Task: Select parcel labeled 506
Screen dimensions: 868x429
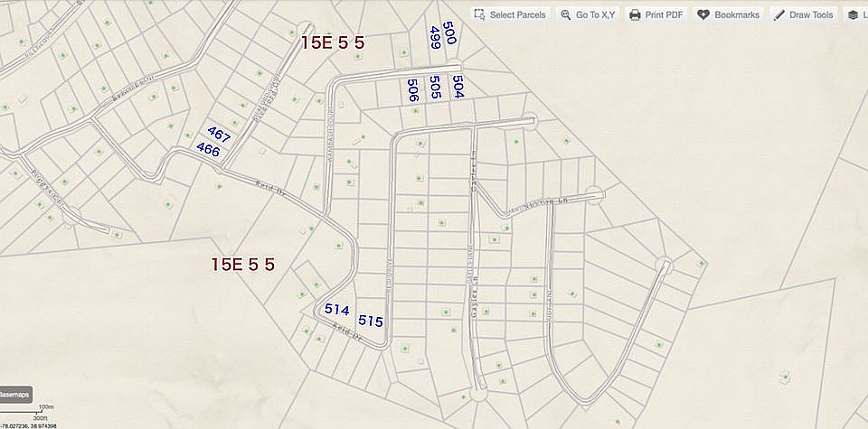Action: (412, 90)
